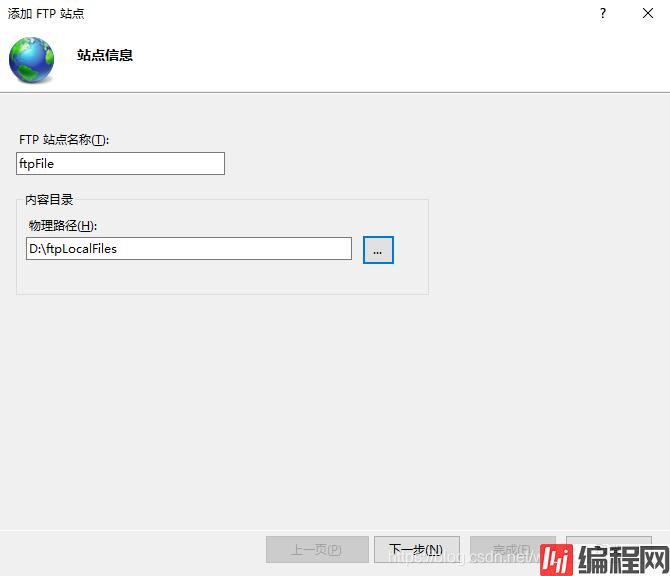Select the 站点信息 heading text
Screen dimensions: 670x576
105,55
